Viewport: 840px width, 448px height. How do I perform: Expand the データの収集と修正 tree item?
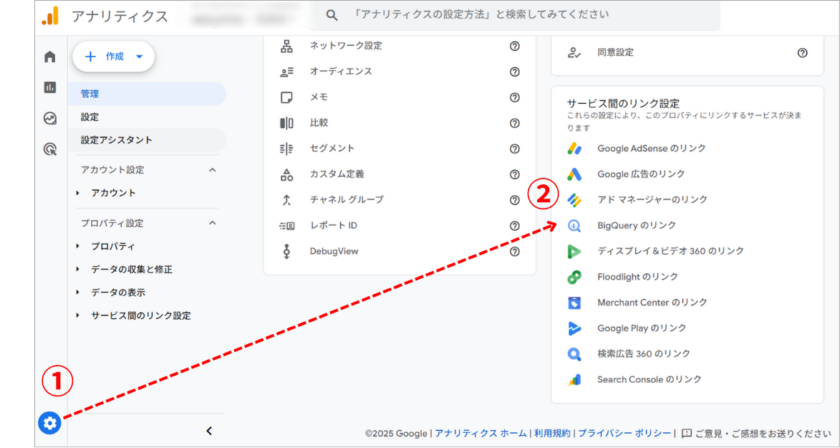(x=79, y=269)
